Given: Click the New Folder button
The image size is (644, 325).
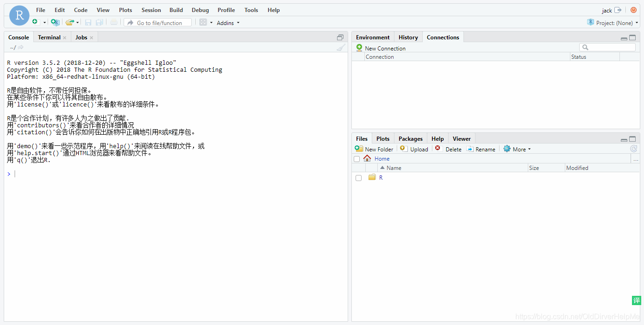Looking at the screenshot, I should (x=374, y=149).
